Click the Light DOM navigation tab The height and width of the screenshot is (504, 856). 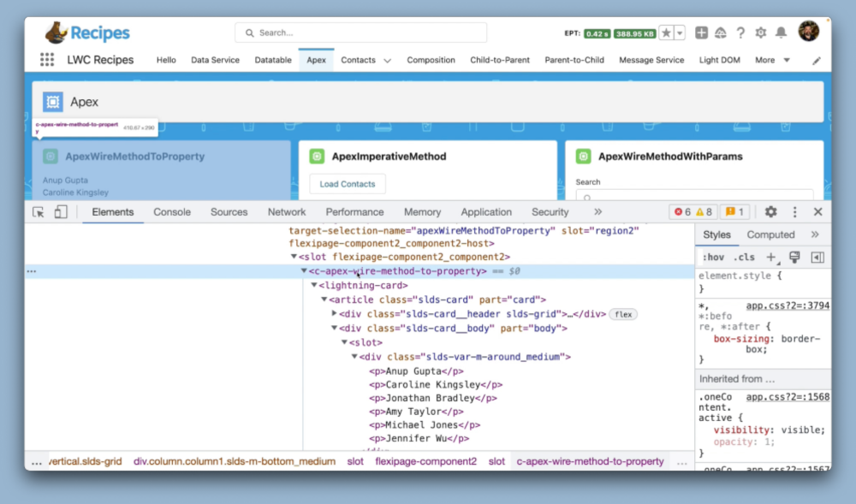[x=720, y=60]
